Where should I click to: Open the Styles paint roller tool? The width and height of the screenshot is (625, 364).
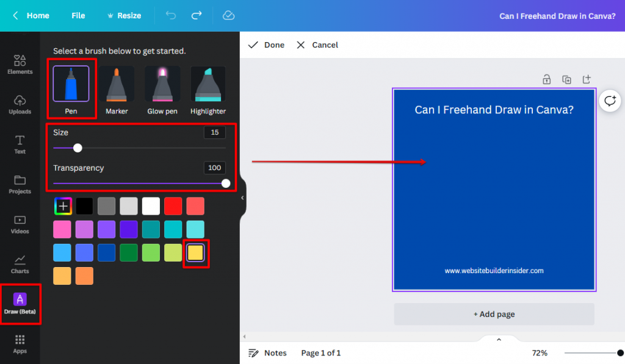click(x=228, y=15)
